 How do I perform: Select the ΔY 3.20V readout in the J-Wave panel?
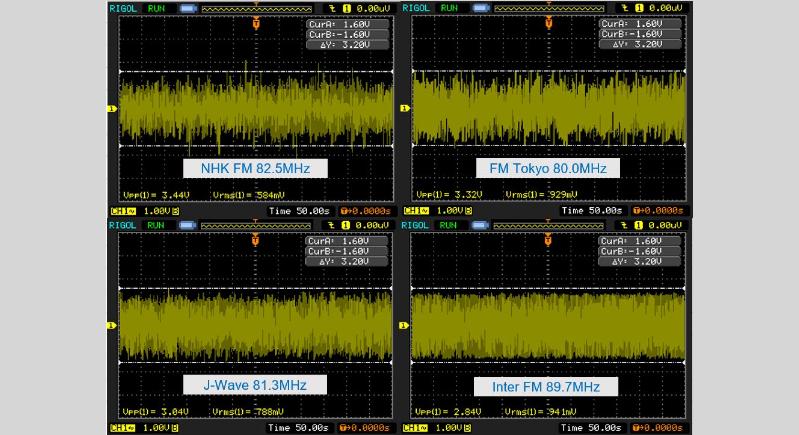click(x=347, y=261)
